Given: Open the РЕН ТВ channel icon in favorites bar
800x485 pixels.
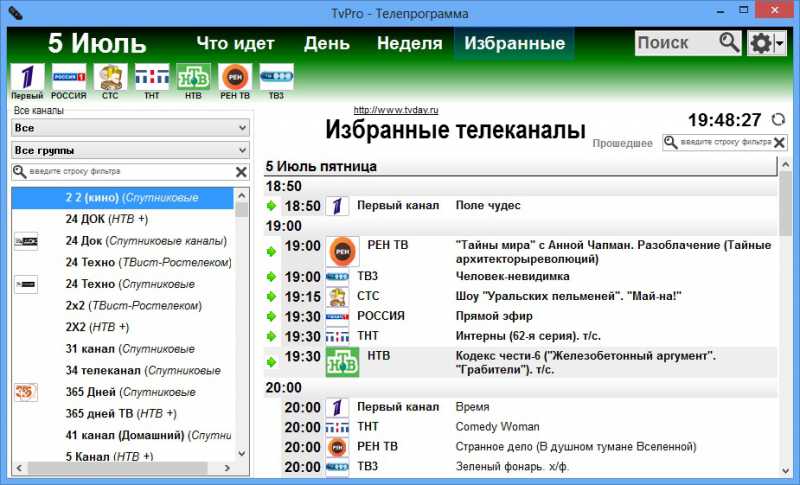Looking at the screenshot, I should [235, 77].
